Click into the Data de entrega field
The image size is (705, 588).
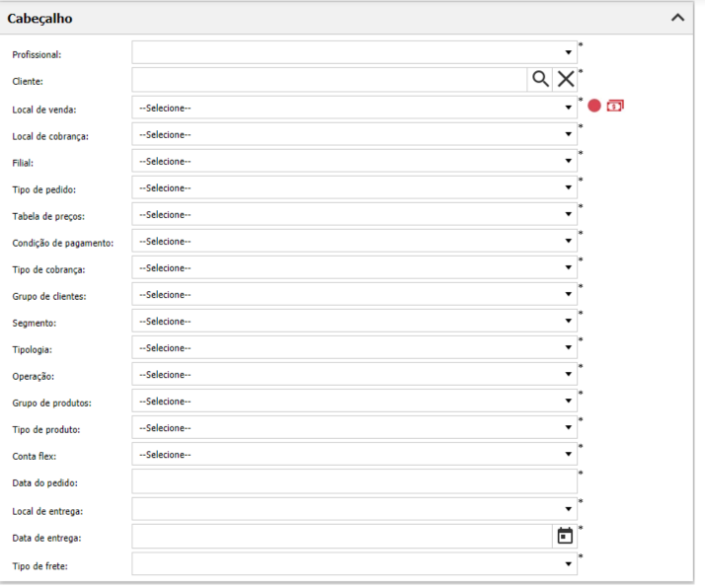[x=342, y=536]
